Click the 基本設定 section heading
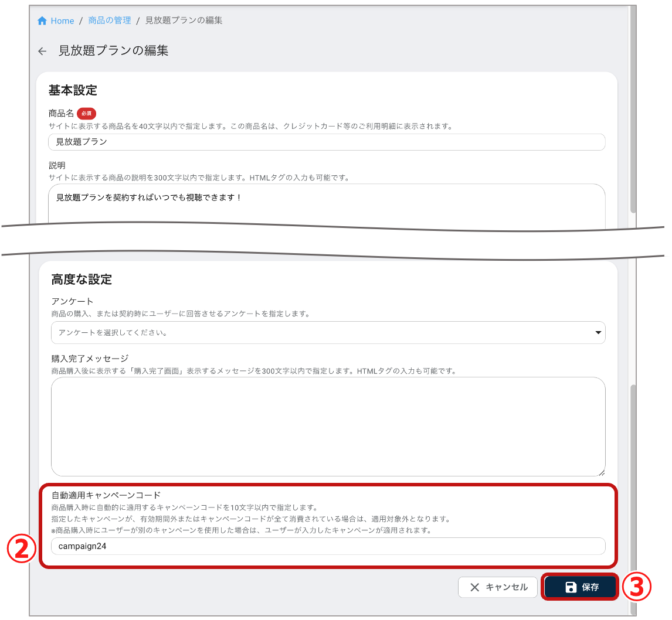 coord(73,90)
